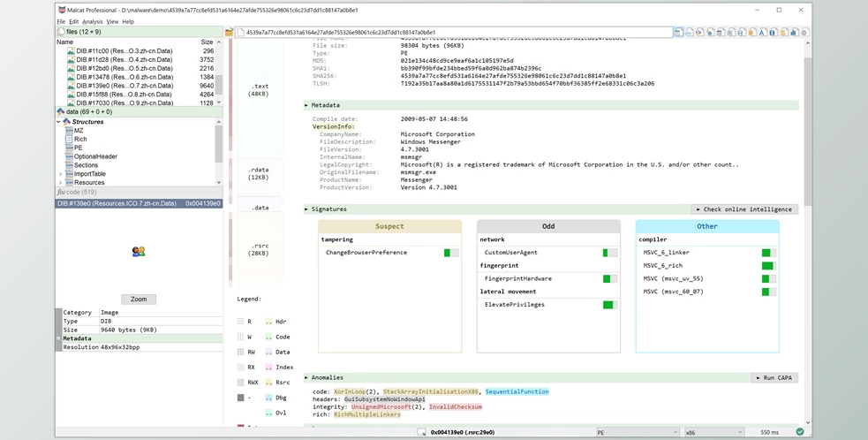
Task: Toggle the ElevatePrivileges signature indicator
Action: tap(609, 305)
